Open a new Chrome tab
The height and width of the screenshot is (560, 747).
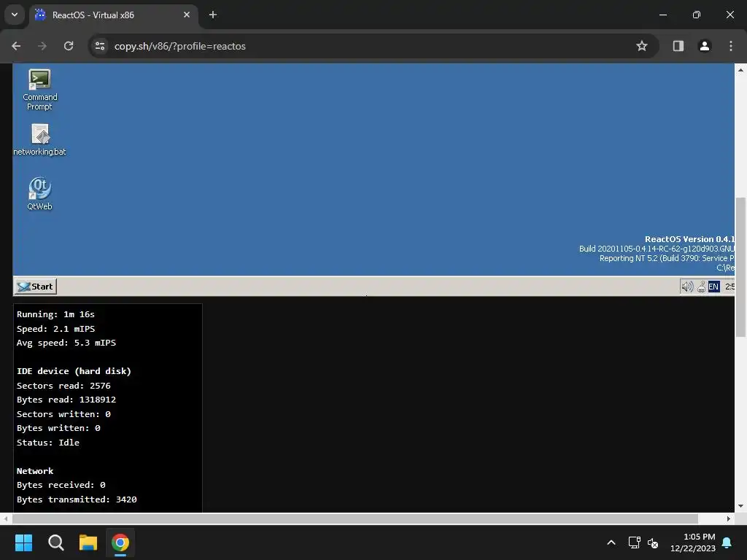[x=213, y=15]
